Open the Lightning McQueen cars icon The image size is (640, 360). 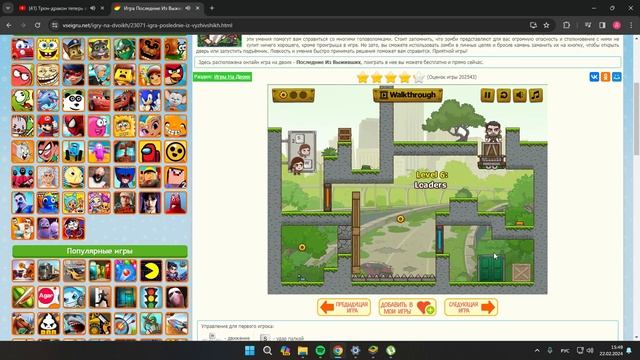point(99,100)
